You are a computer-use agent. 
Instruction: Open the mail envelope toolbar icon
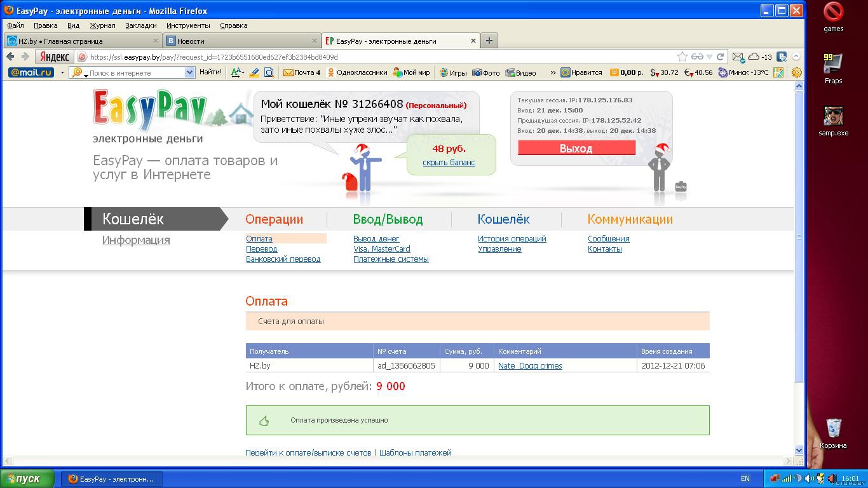tap(738, 57)
